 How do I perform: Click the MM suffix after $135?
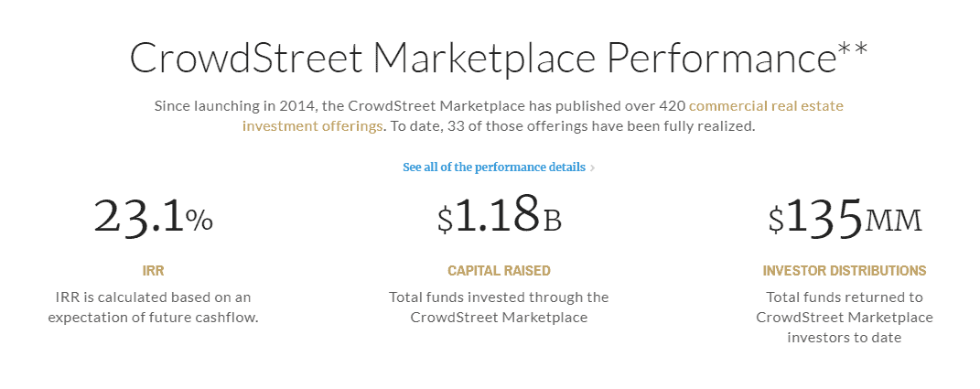[x=894, y=220]
